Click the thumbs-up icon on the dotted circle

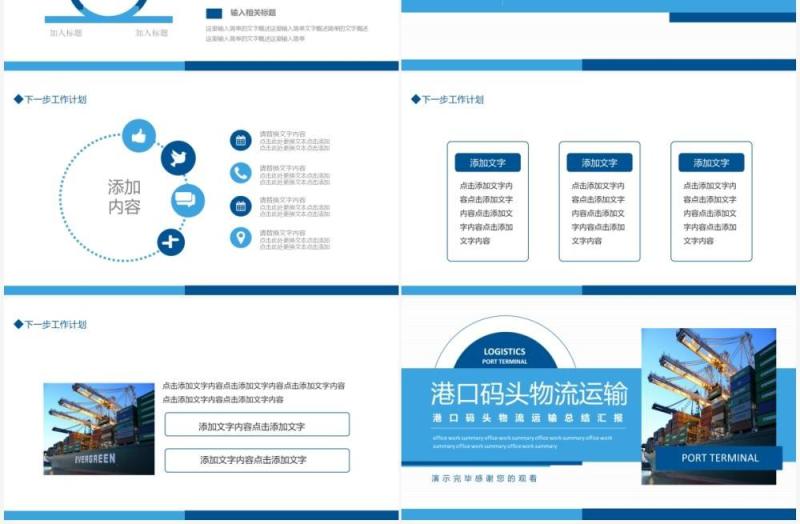tap(139, 136)
